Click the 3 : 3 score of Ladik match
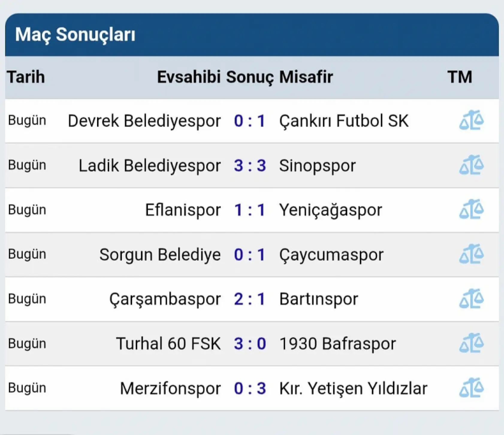Screen dimensions: 504x435 250,165
